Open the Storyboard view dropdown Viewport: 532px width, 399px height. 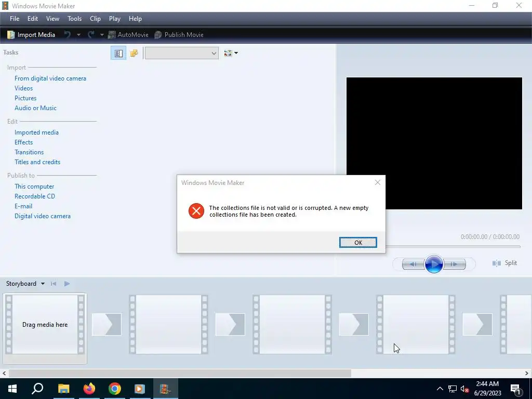[25, 284]
